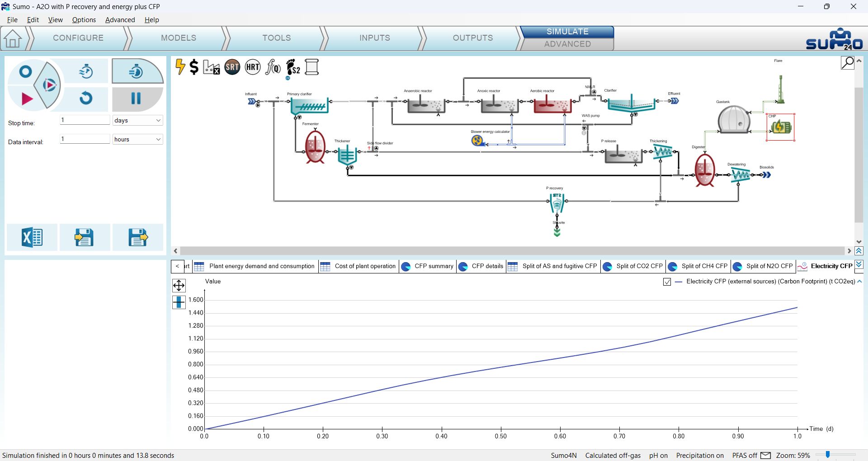Select the Digester unit
This screenshot has width=868, height=461.
click(x=704, y=170)
